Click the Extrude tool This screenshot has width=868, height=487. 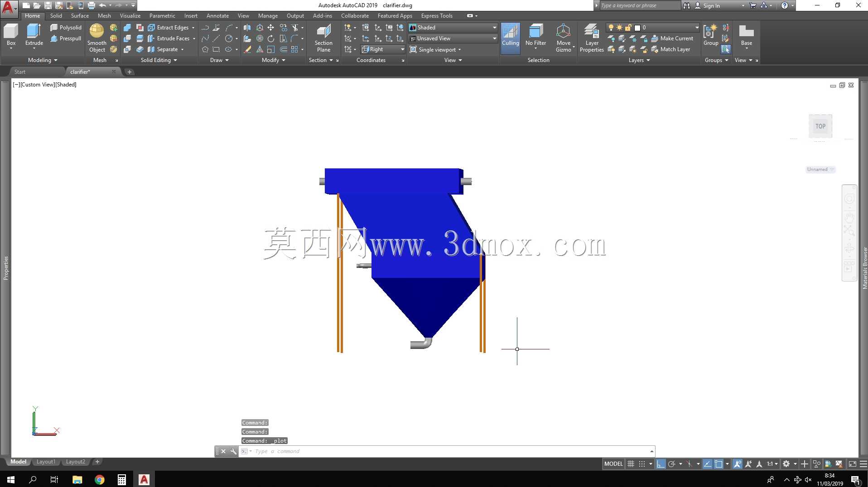[34, 35]
